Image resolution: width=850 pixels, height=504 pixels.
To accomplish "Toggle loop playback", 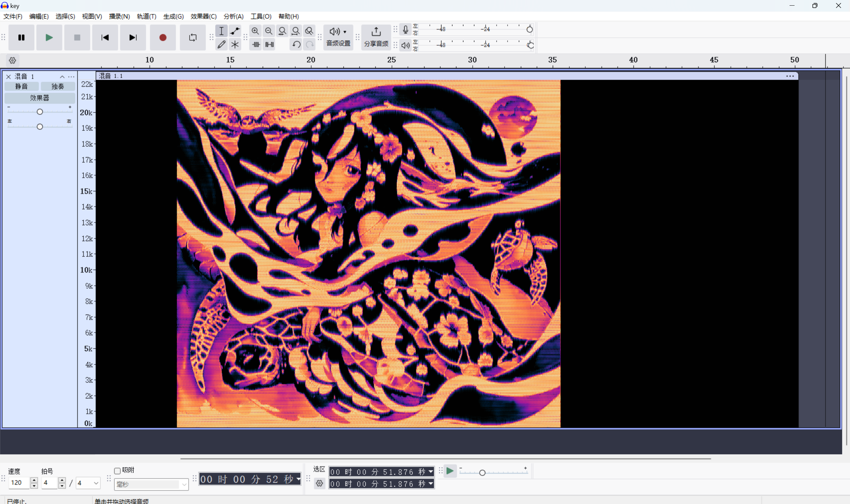I will (x=193, y=38).
